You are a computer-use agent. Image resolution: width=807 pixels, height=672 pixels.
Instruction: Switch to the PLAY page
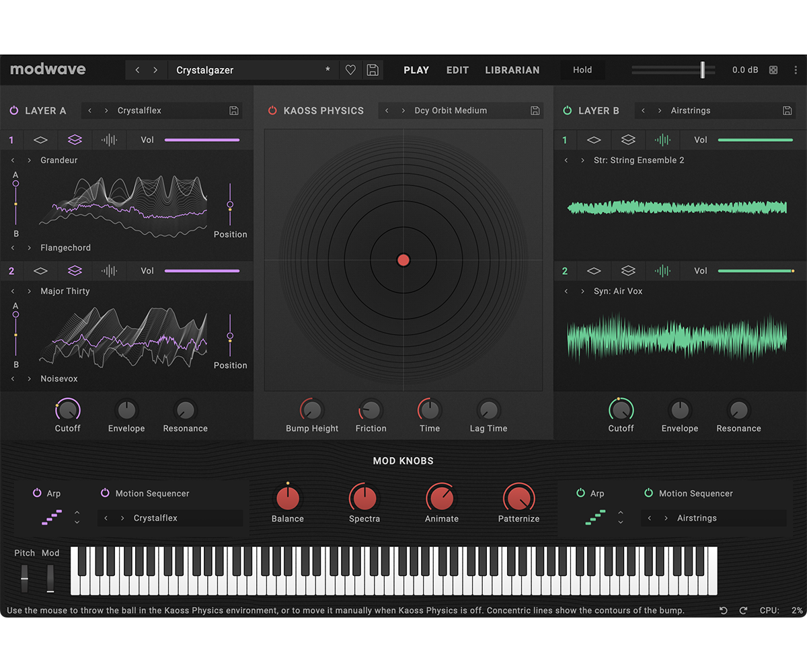(x=416, y=70)
